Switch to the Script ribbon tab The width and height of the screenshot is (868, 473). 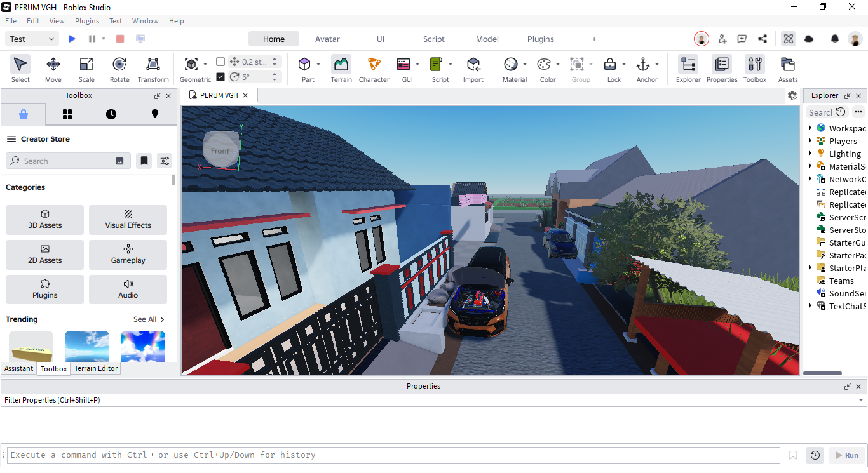coord(434,39)
